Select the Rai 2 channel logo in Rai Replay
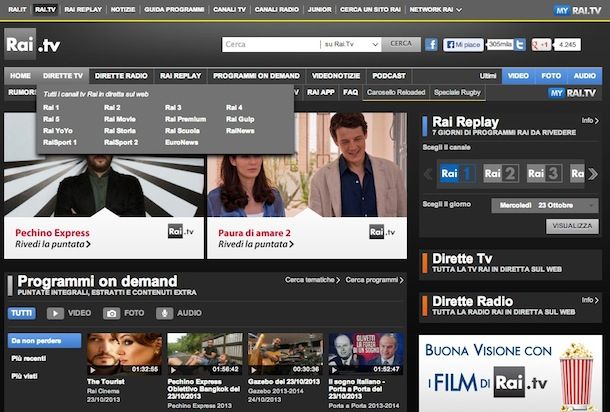 501,174
